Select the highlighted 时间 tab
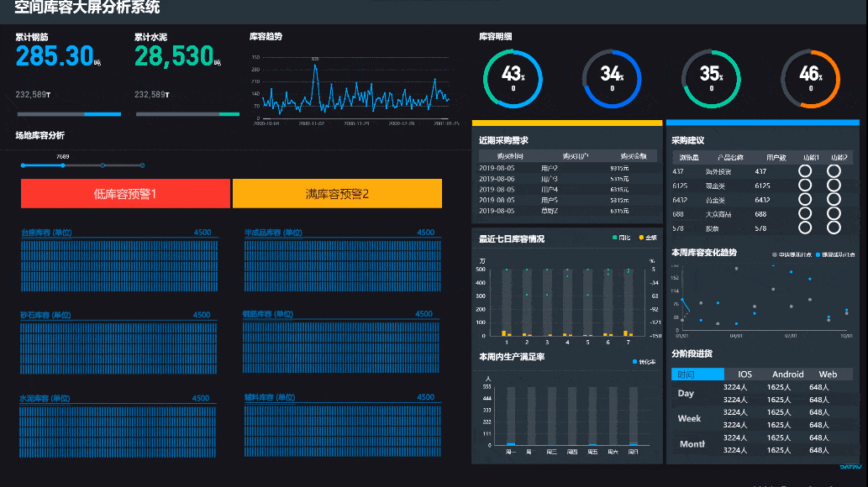868x487 pixels. tap(697, 374)
